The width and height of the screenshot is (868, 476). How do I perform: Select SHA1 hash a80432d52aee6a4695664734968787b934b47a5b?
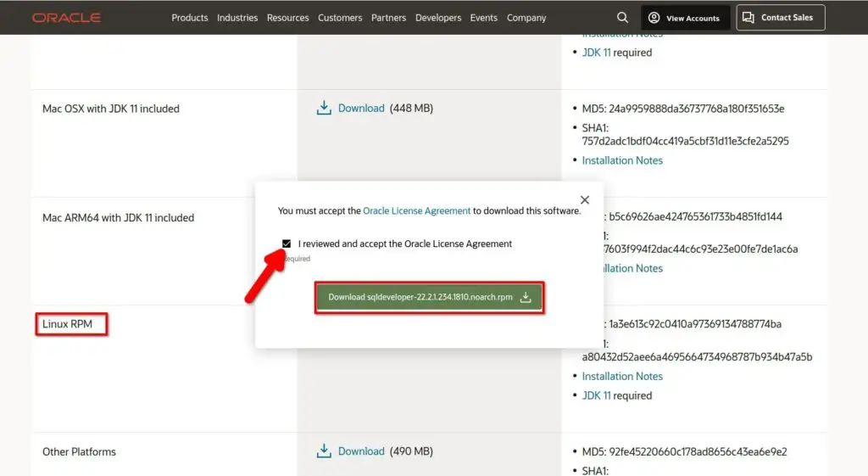tap(697, 356)
